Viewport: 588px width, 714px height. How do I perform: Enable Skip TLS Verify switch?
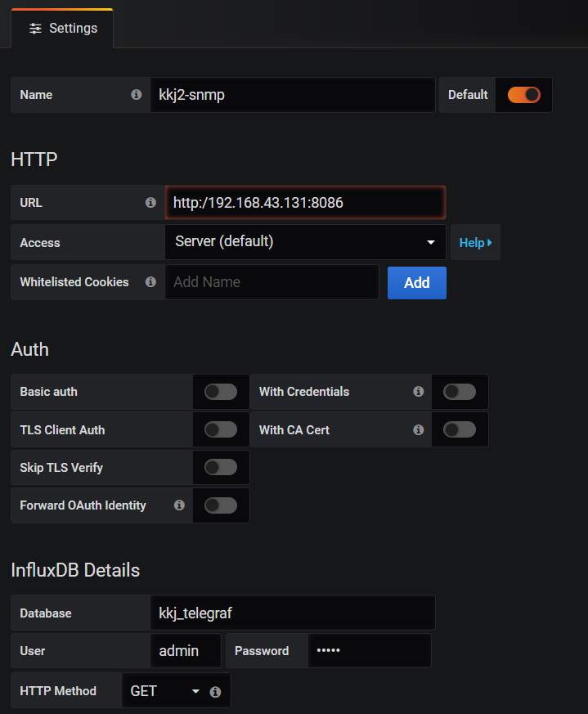coord(221,467)
